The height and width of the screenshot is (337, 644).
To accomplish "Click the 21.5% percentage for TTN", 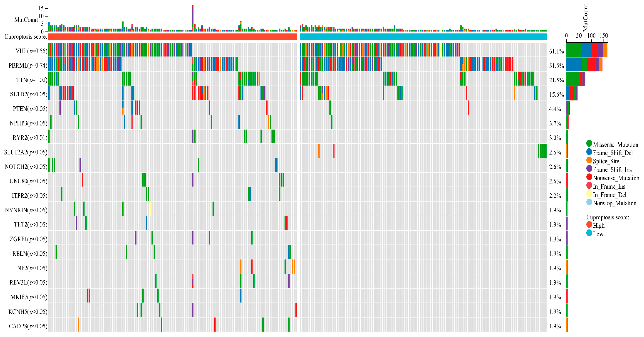I will pyautogui.click(x=556, y=80).
